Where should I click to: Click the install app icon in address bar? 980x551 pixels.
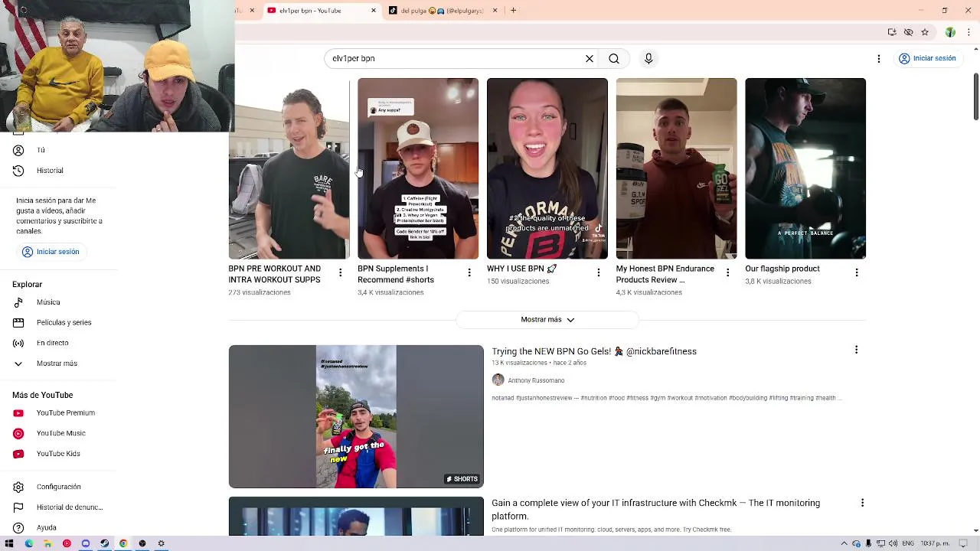892,32
